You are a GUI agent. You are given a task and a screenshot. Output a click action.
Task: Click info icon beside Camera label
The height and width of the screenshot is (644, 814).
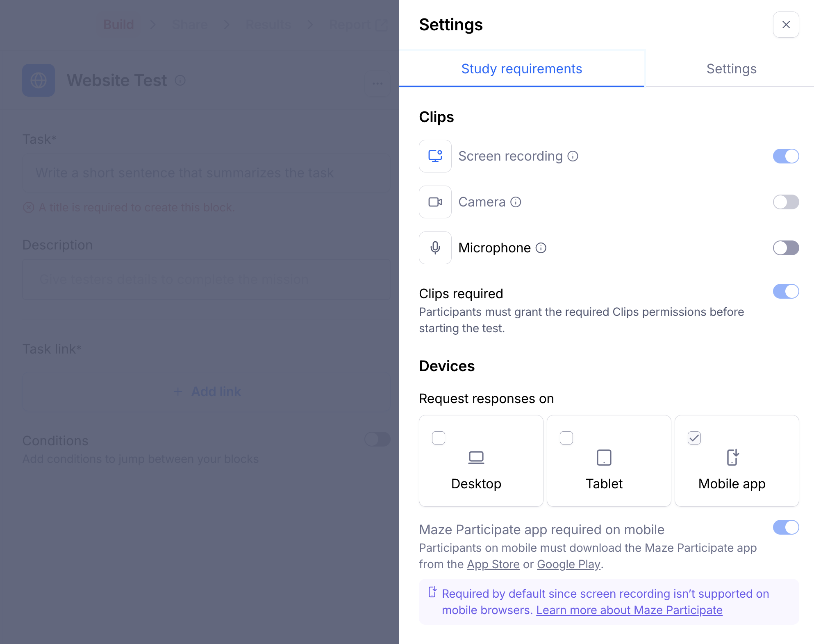[x=516, y=202]
